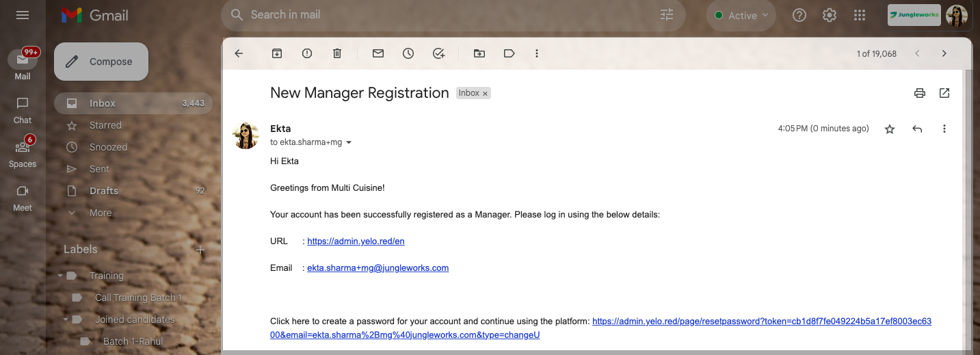Viewport: 980px width, 355px height.
Task: Expand More in the folder list
Action: click(133, 213)
